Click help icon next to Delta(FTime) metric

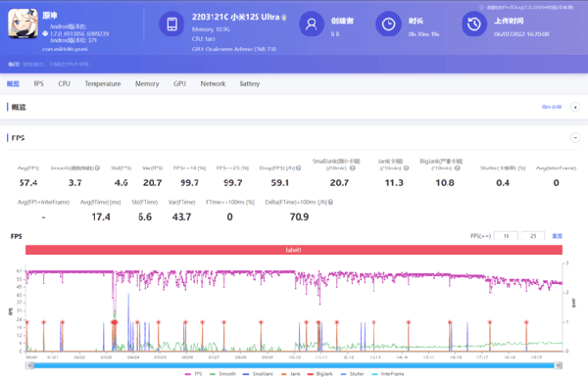click(x=331, y=202)
